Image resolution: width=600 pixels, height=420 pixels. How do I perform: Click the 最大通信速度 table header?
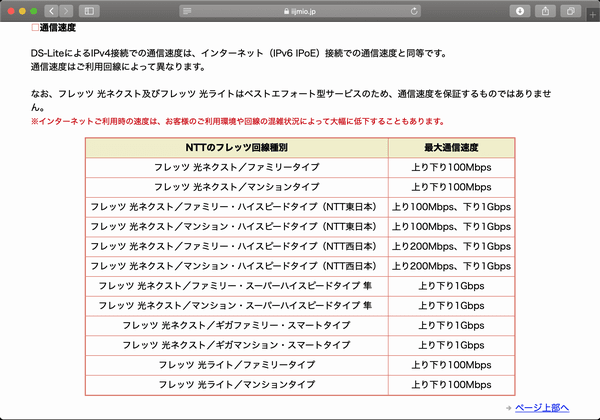point(452,148)
